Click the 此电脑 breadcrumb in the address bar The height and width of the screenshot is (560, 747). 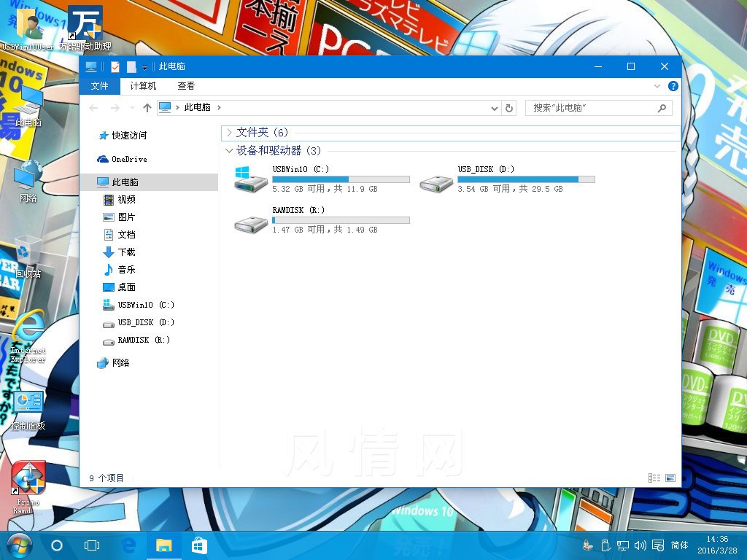(x=197, y=108)
